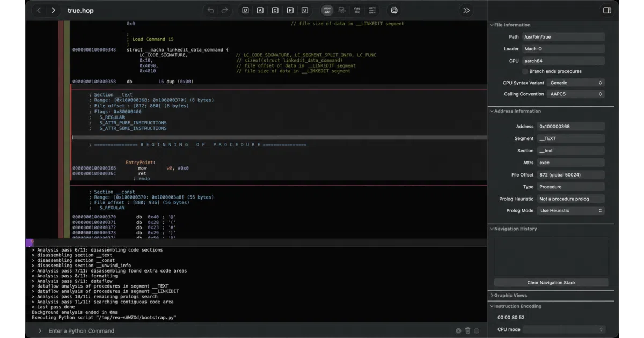Select the mov w0, #0x0 instruction
This screenshot has height=338, width=644.
(x=163, y=168)
